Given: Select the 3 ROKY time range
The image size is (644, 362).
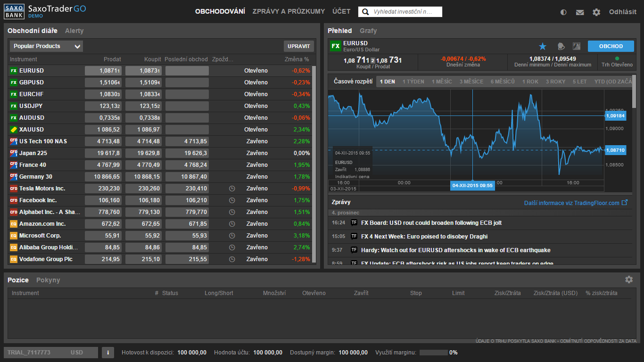Looking at the screenshot, I should (556, 82).
